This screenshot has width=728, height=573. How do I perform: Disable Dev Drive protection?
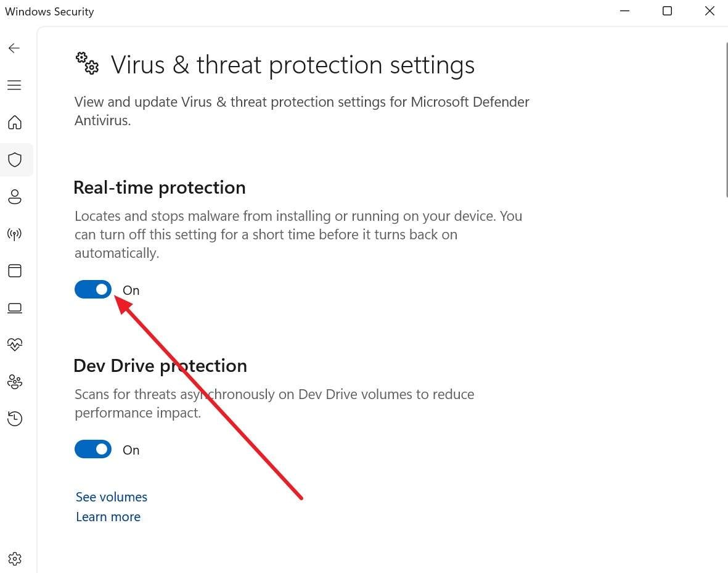pos(92,449)
